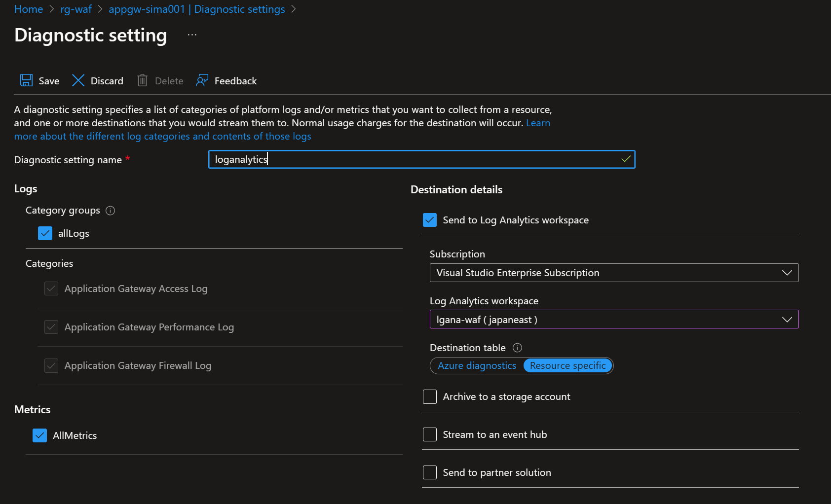Image resolution: width=831 pixels, height=504 pixels.
Task: Click the Save floppy disk icon
Action: (x=26, y=80)
